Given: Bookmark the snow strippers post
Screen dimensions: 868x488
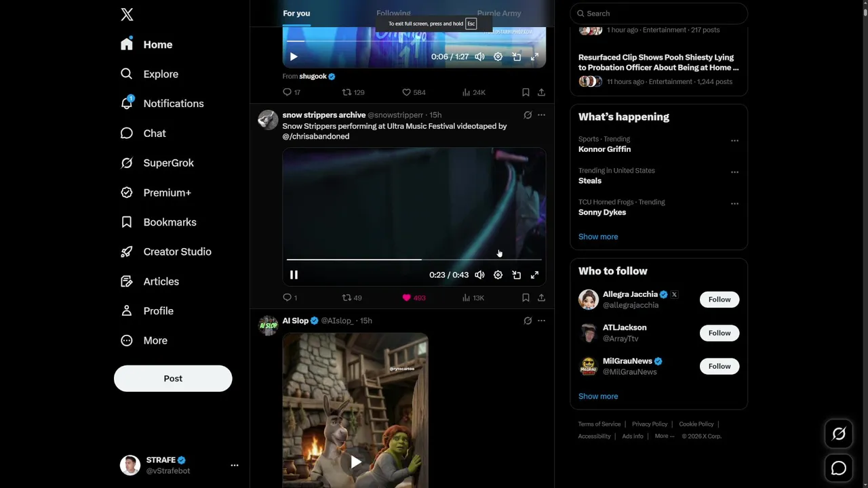Looking at the screenshot, I should [x=526, y=298].
